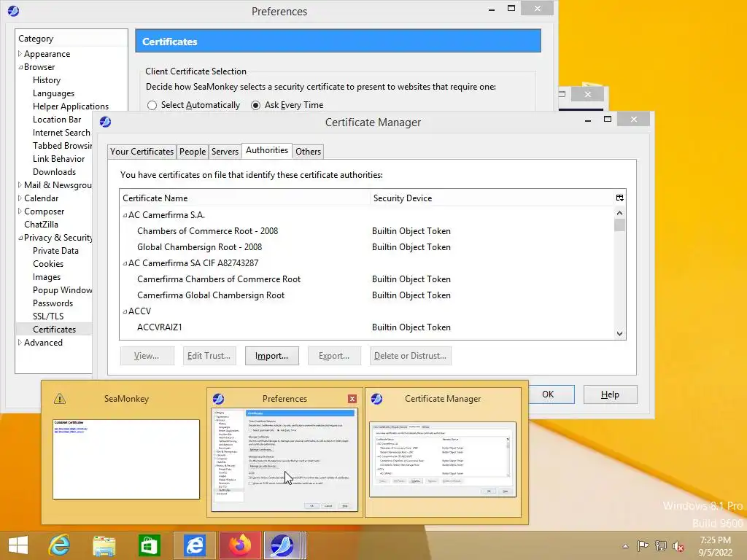The height and width of the screenshot is (560, 747).
Task: Expand the Mail & Newsgroups category
Action: [20, 184]
